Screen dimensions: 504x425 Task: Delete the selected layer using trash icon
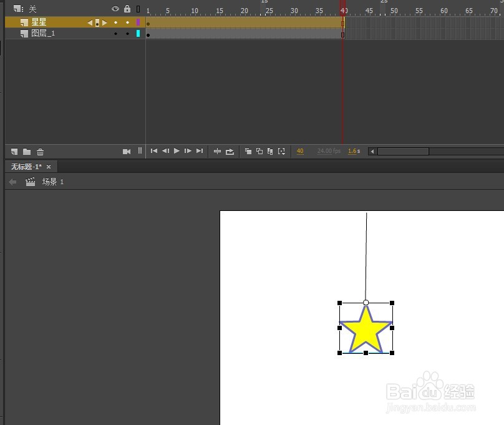[40, 151]
